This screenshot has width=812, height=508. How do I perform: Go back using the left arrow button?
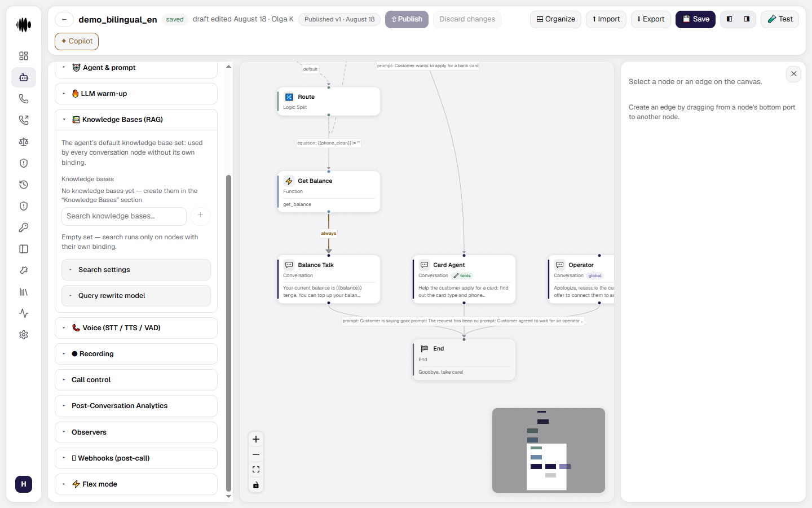pos(64,19)
